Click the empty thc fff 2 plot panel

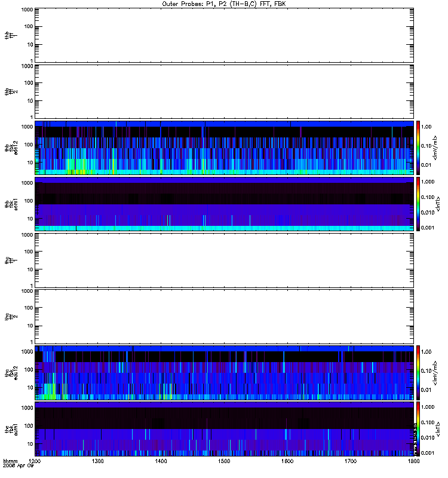224,317
